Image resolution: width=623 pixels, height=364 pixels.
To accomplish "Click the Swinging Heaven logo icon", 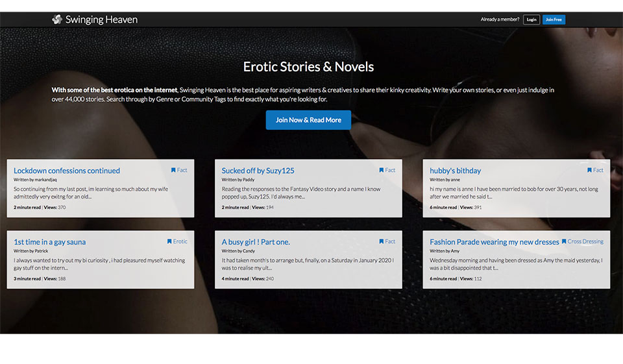I will coord(57,19).
